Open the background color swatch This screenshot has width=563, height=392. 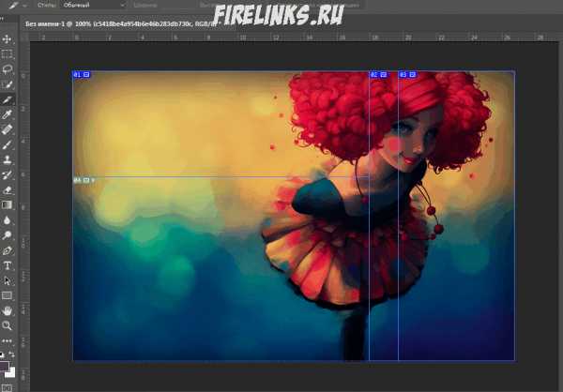[11, 373]
